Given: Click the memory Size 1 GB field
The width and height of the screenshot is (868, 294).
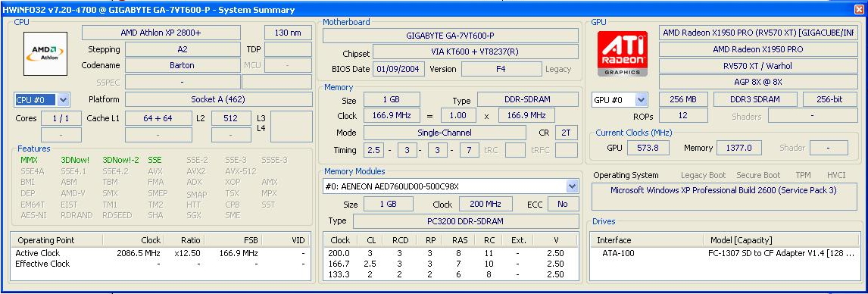Looking at the screenshot, I should tap(392, 100).
